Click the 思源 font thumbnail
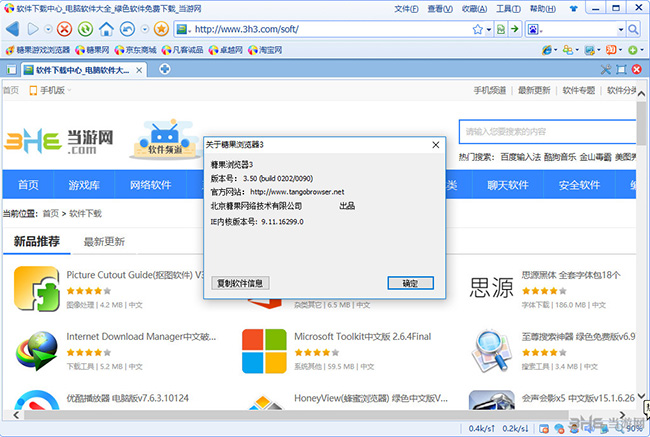The width and height of the screenshot is (650, 437). [x=491, y=287]
